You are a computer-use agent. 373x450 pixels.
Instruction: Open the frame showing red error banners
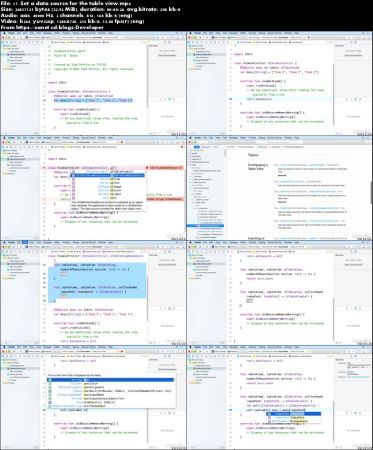[93, 188]
